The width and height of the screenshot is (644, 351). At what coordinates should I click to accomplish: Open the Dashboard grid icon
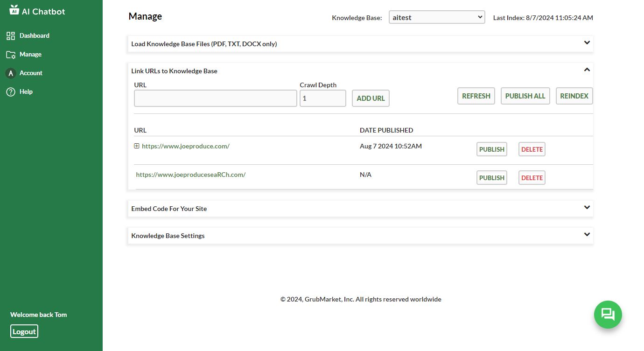pyautogui.click(x=11, y=36)
